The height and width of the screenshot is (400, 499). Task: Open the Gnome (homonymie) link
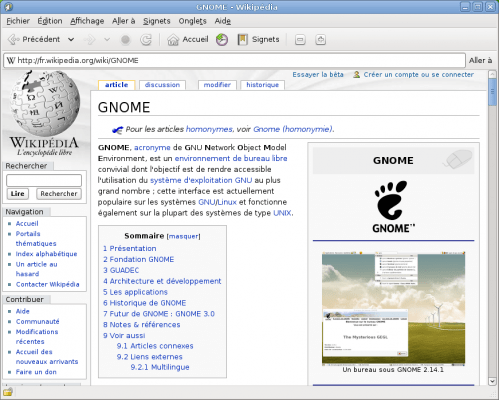point(293,129)
